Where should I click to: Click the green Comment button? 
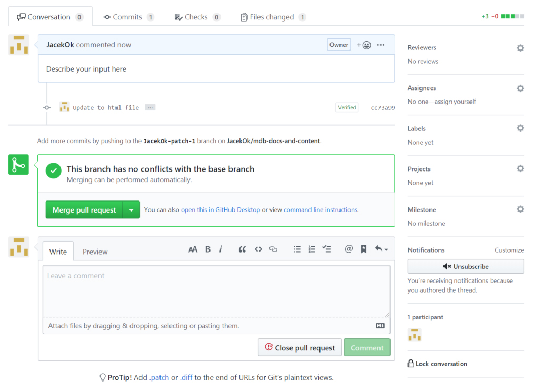pyautogui.click(x=367, y=348)
